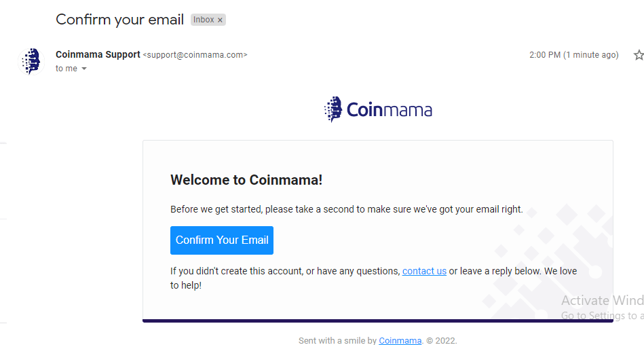Remove the Inbox label with its x
The width and height of the screenshot is (644, 345).
point(220,20)
